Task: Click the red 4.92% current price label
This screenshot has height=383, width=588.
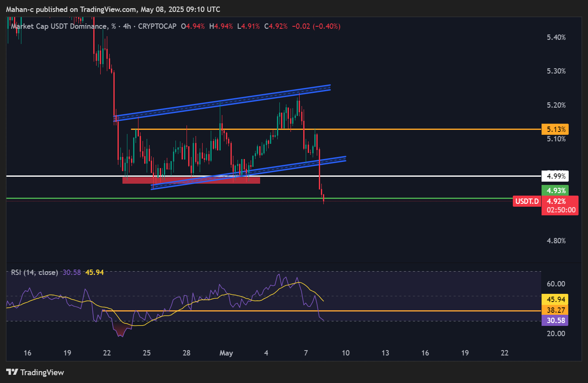Action: 556,201
